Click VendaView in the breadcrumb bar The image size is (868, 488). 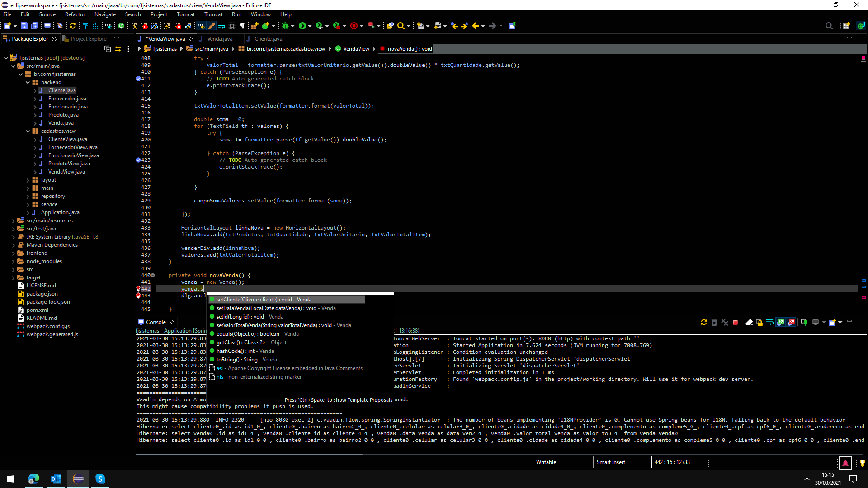[356, 49]
